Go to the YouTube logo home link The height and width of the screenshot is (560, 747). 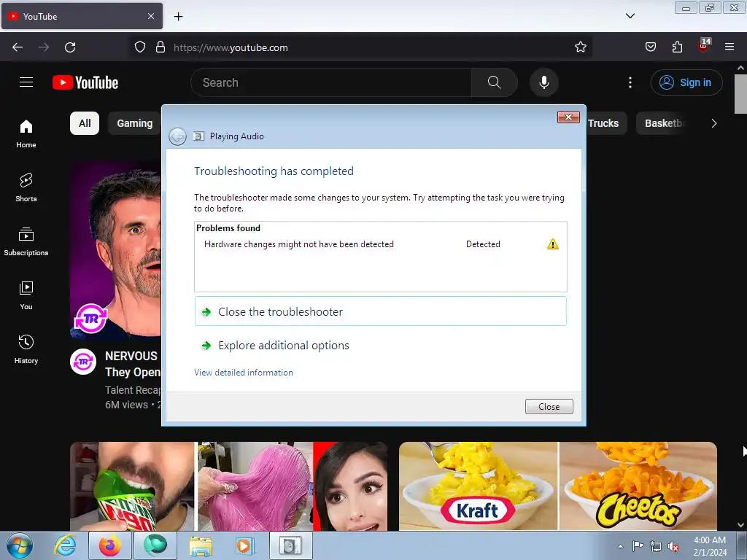coord(85,82)
